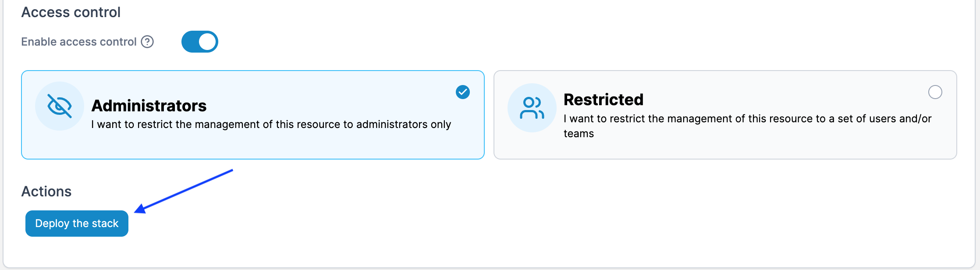This screenshot has height=270, width=980.
Task: Click the Access control section heading
Action: (x=71, y=12)
